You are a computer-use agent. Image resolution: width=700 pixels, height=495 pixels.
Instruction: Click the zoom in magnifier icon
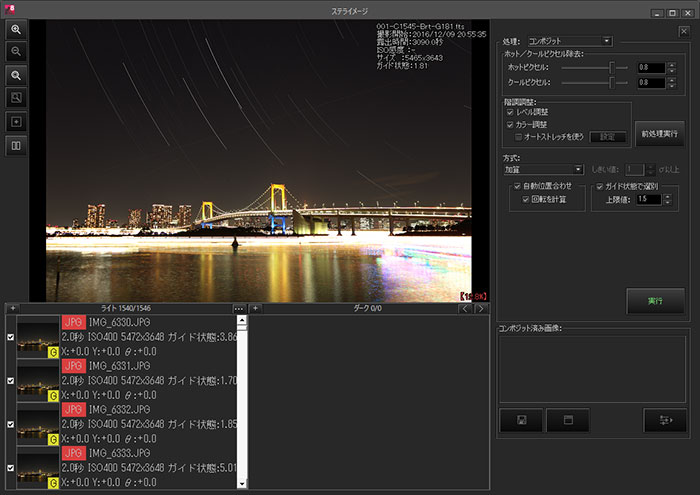point(16,30)
